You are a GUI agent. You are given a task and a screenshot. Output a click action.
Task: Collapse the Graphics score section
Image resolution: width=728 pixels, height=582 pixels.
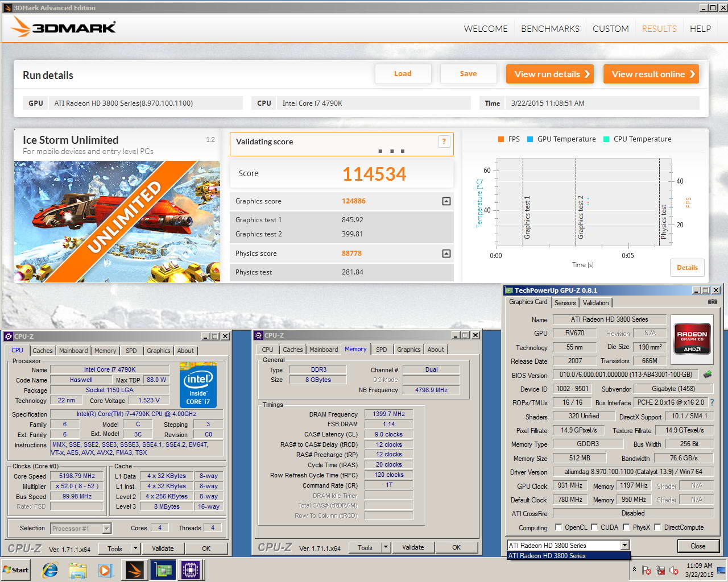(x=446, y=201)
